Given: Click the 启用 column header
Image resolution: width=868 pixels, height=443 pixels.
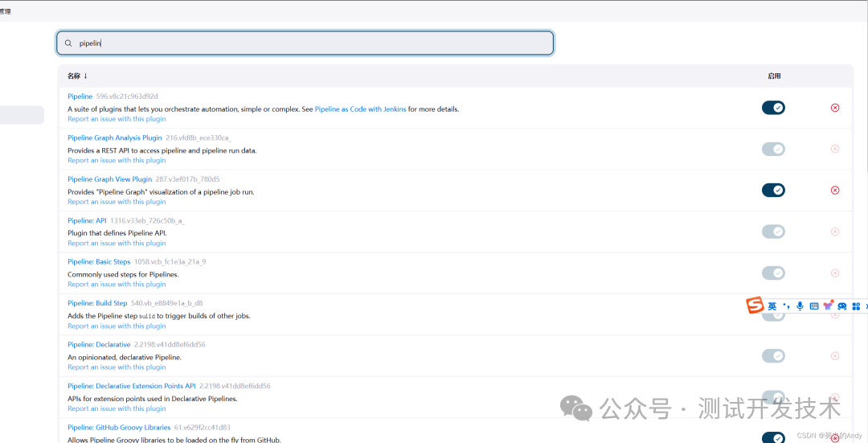Looking at the screenshot, I should (774, 76).
